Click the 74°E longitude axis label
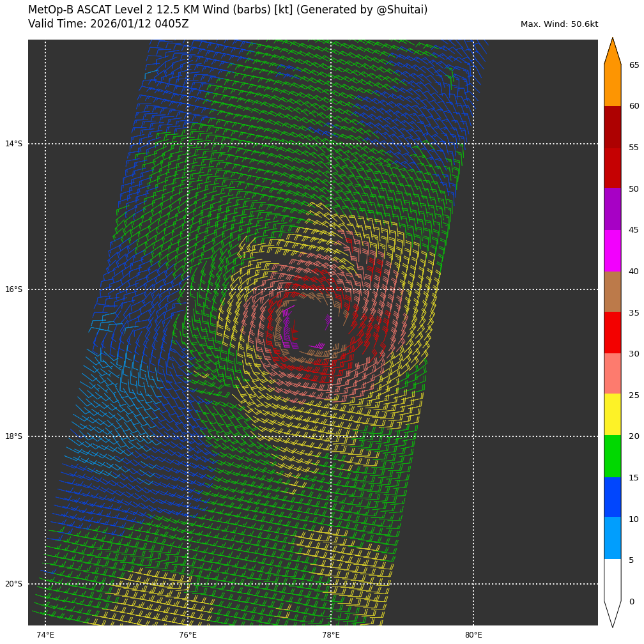The height and width of the screenshot is (644, 644). click(x=45, y=635)
